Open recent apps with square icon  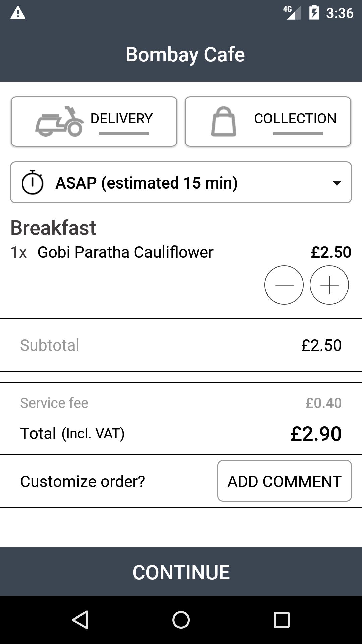pyautogui.click(x=281, y=620)
